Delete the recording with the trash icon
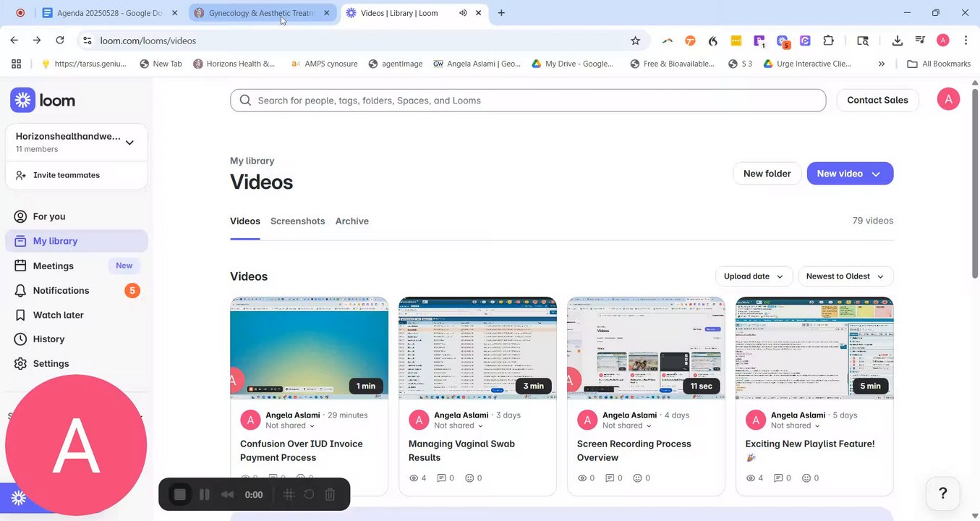 click(330, 494)
